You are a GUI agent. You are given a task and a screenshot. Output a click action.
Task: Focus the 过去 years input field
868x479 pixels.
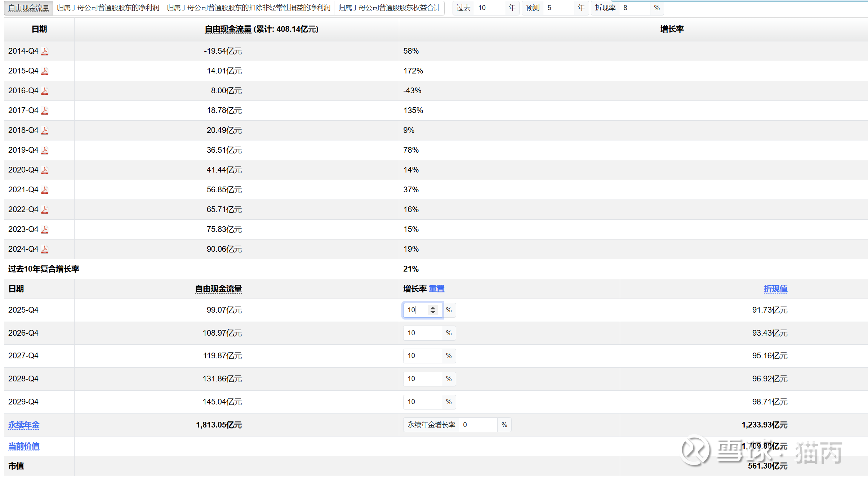(489, 8)
